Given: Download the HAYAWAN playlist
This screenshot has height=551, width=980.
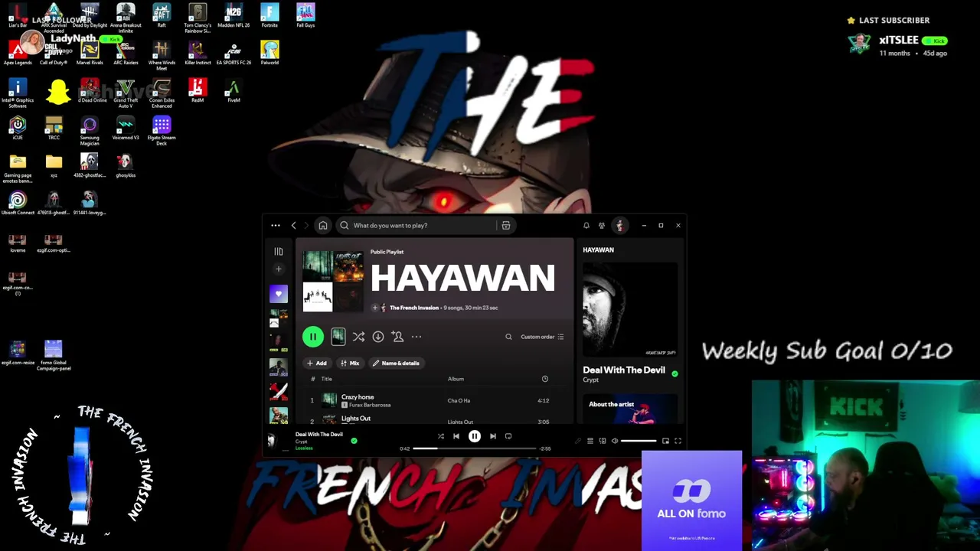Looking at the screenshot, I should coord(378,337).
